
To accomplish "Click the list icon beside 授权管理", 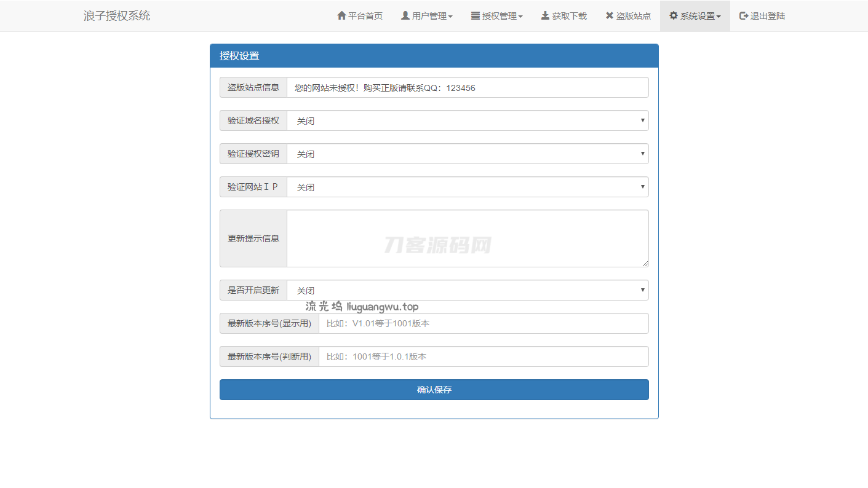I will 476,16.
